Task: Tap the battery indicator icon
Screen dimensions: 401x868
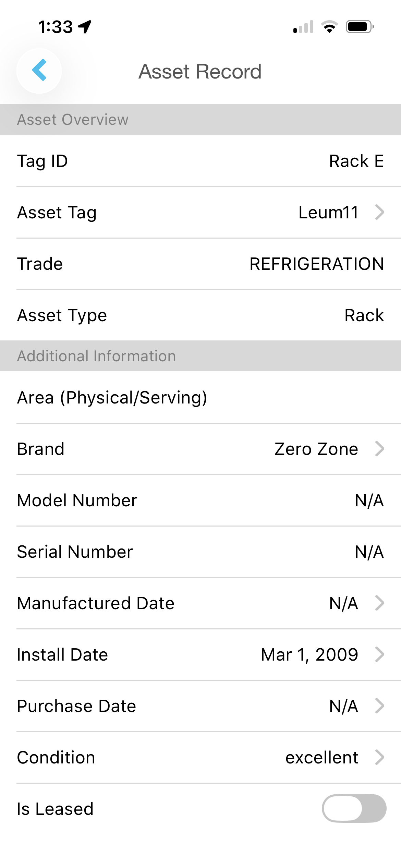Action: [359, 27]
